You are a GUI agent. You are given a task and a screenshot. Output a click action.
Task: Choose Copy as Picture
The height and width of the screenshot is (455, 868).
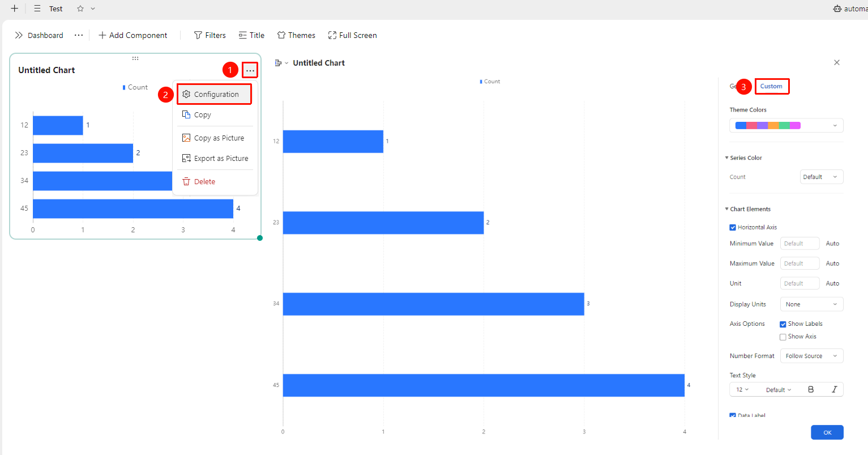pos(215,138)
